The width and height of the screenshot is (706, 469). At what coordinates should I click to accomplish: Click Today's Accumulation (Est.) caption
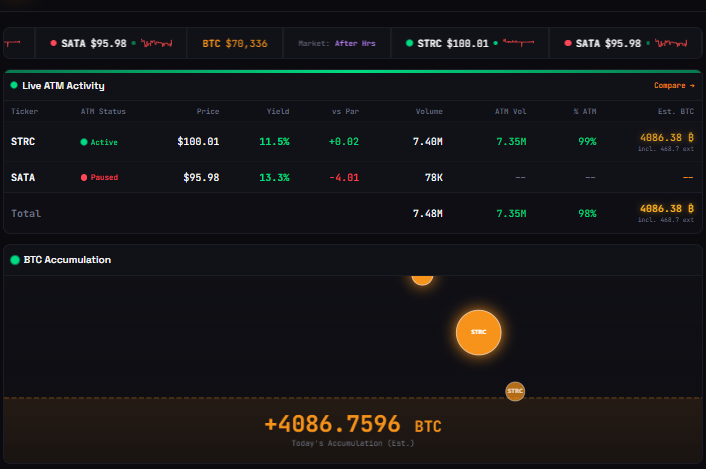[x=353, y=443]
